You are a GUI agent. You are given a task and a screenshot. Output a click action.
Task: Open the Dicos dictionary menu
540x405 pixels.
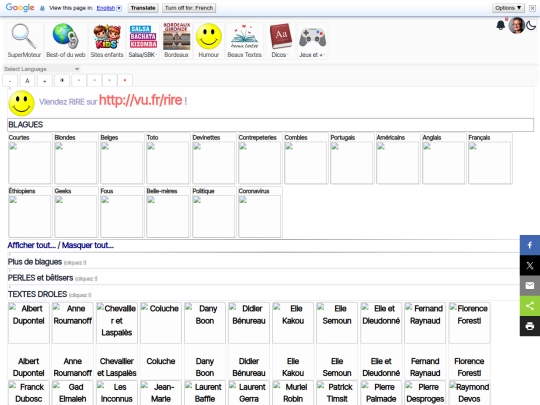click(x=281, y=41)
